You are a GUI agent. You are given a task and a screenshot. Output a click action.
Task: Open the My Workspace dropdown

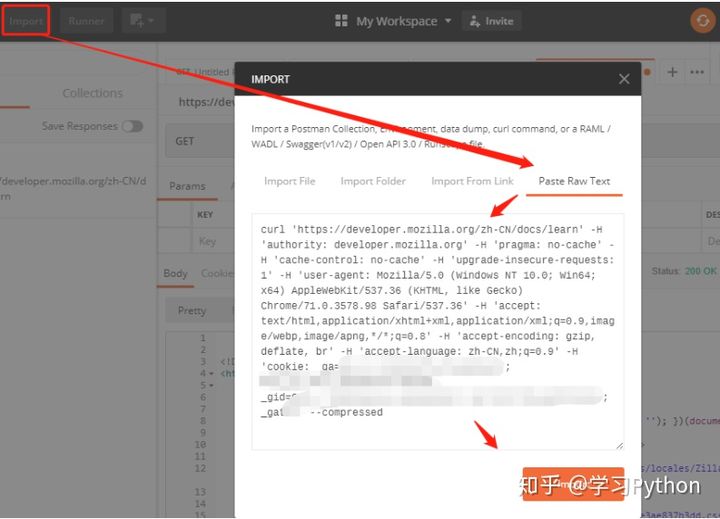403,21
